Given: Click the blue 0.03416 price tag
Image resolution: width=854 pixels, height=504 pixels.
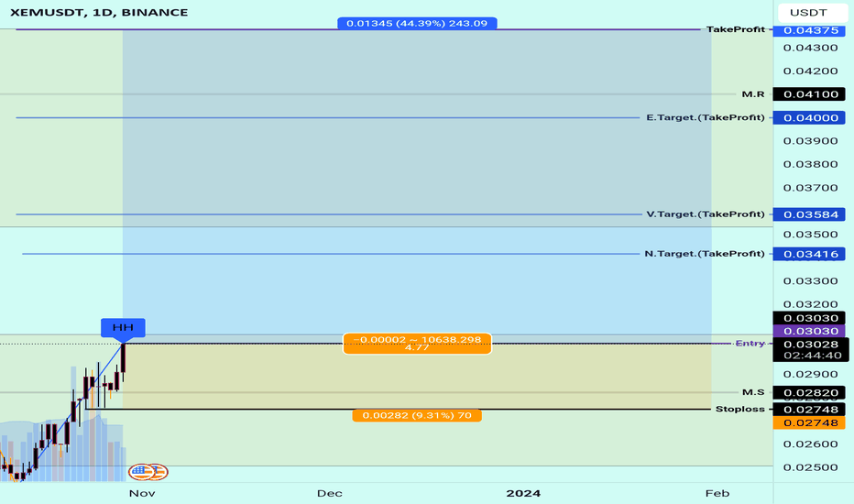Looking at the screenshot, I should [x=809, y=254].
